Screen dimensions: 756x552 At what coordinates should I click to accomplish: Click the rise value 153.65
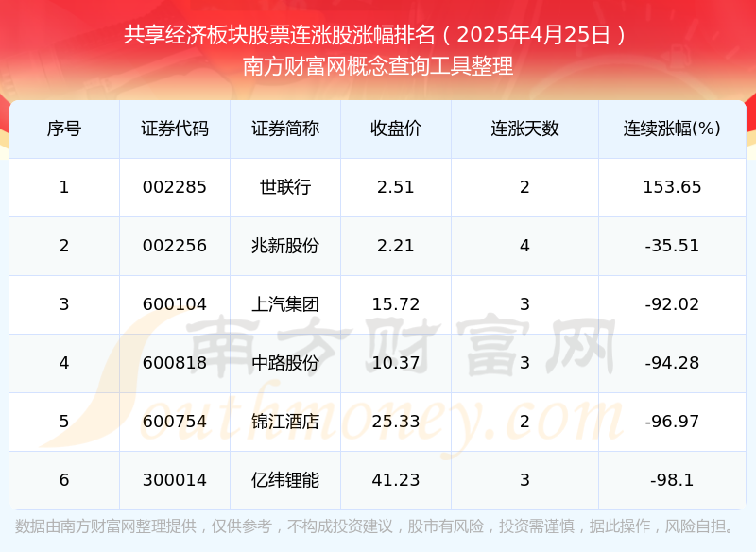pos(672,187)
